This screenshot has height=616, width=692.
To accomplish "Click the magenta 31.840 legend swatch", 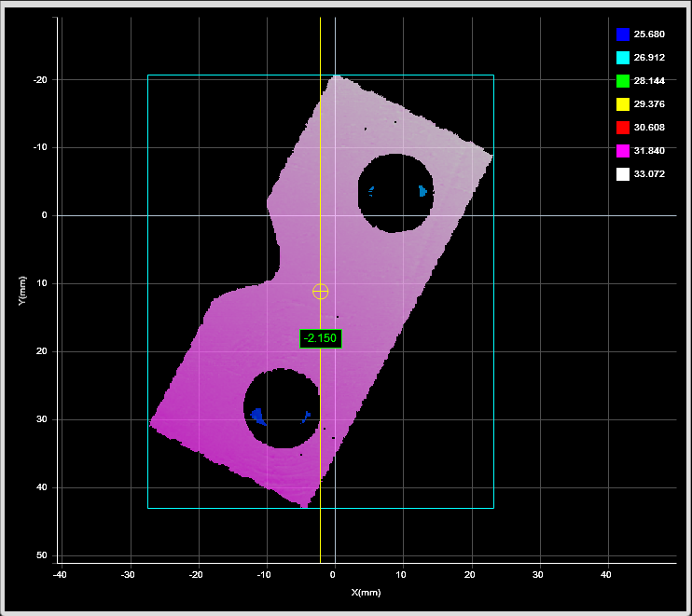I will (623, 151).
